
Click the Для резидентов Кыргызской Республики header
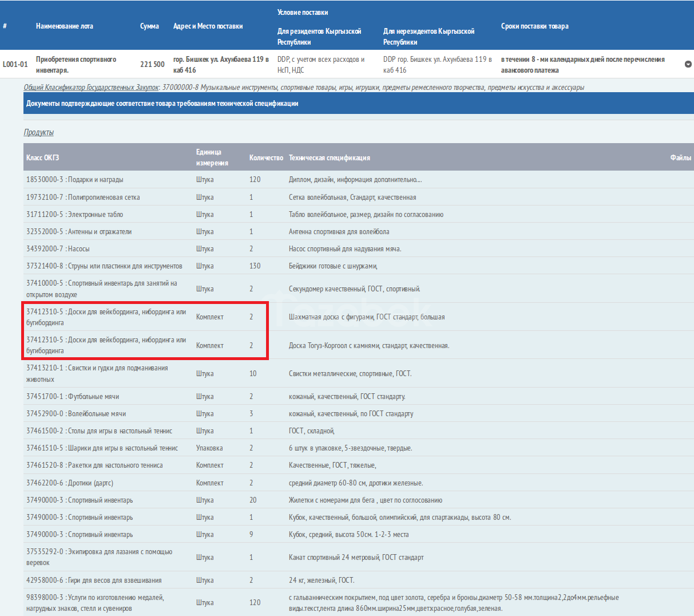(x=319, y=37)
